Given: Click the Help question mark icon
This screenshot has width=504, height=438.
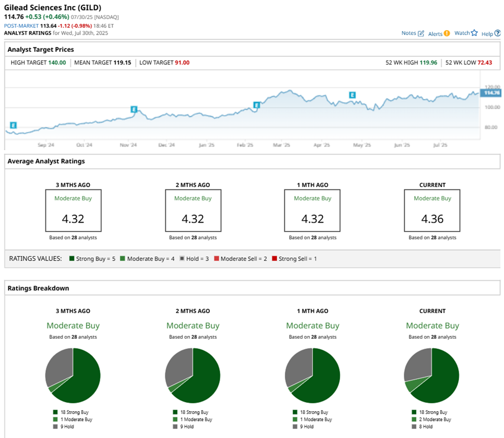Looking at the screenshot, I should [497, 33].
